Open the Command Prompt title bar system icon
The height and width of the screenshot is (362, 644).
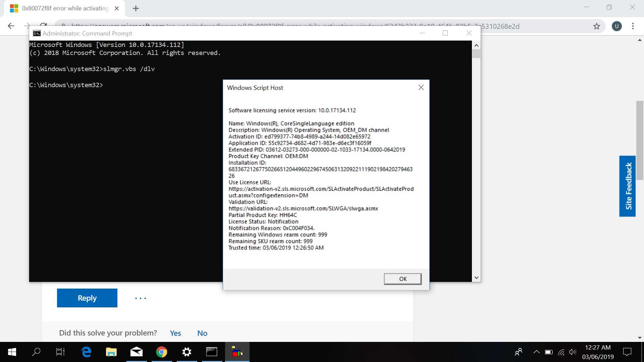coord(37,33)
